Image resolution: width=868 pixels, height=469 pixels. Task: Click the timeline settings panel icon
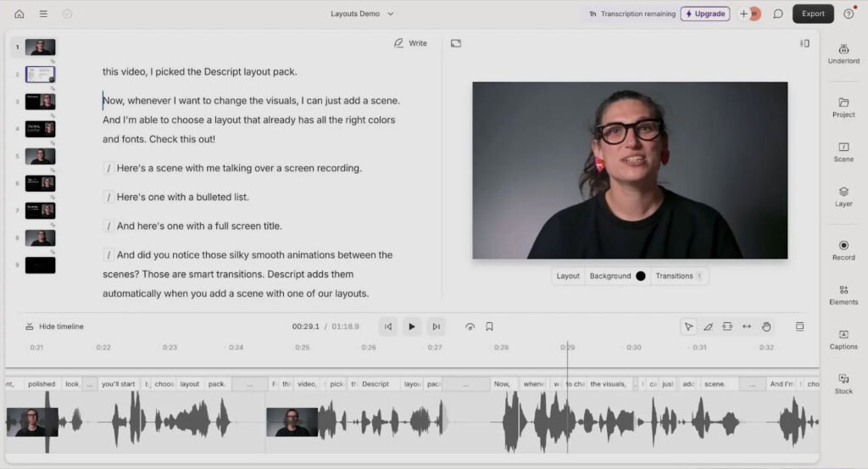tap(800, 327)
